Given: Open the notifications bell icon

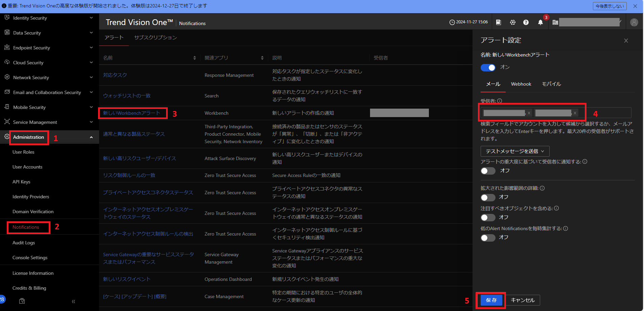Looking at the screenshot, I should (x=540, y=22).
